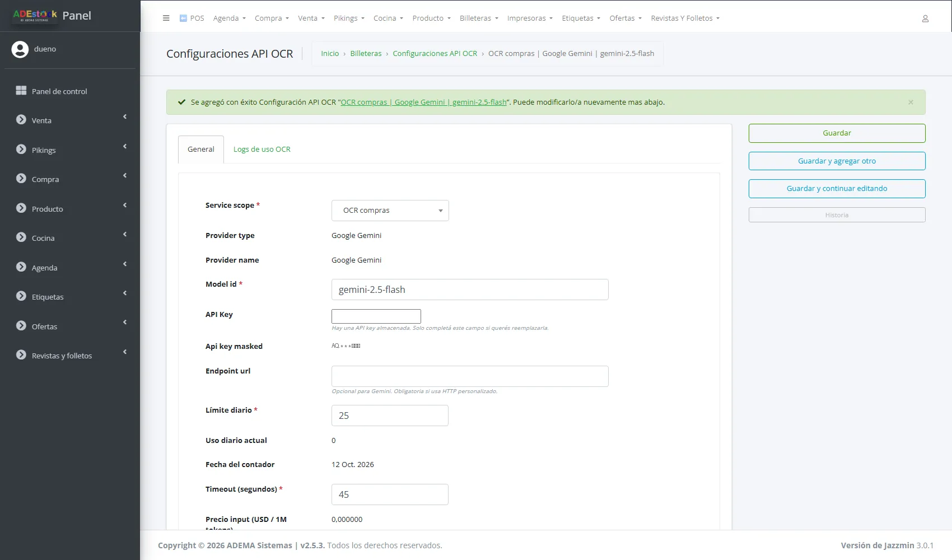Dismiss the green success alert
952x560 pixels.
(911, 102)
